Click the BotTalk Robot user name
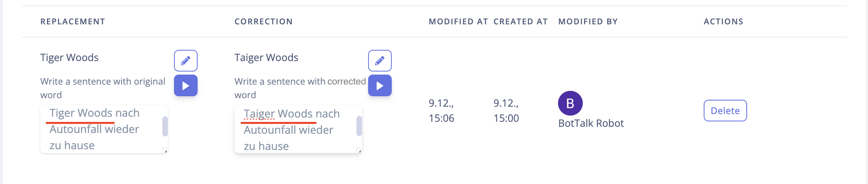868x184 pixels. [591, 123]
